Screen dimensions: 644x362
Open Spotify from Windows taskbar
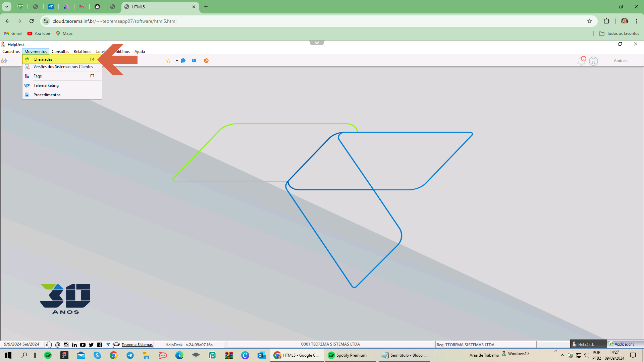(x=48, y=355)
